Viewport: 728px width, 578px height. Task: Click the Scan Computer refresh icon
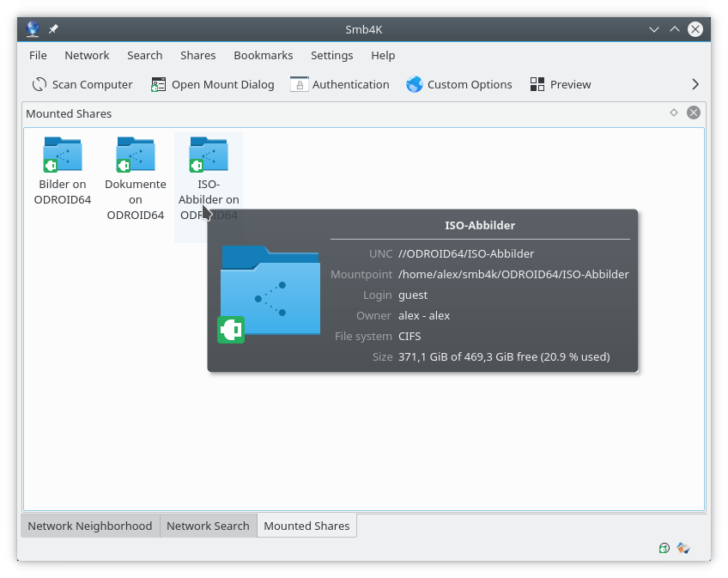point(39,84)
